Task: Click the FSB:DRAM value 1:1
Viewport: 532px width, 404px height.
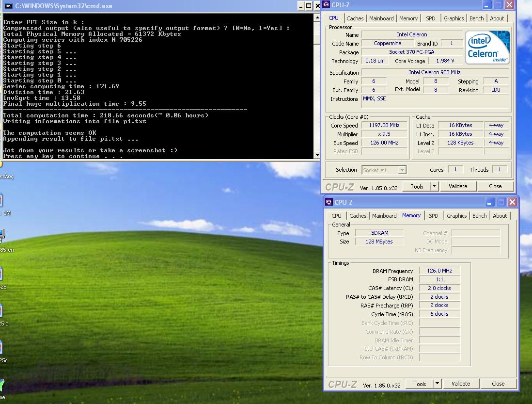Action: [x=439, y=279]
